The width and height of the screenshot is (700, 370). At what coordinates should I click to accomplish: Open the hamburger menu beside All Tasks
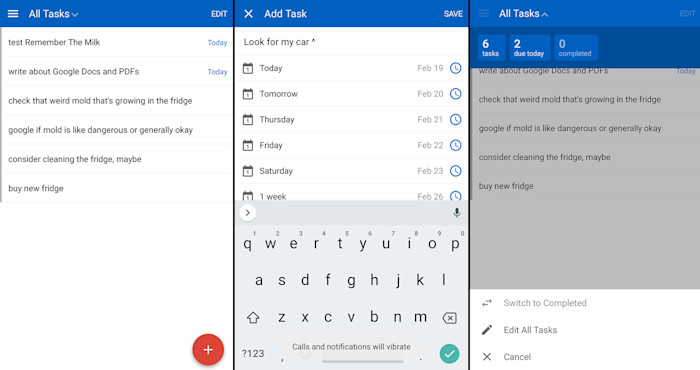13,14
